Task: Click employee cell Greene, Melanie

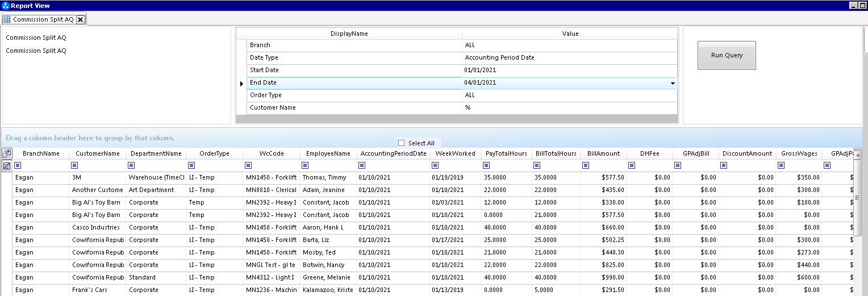Action: coord(328,277)
